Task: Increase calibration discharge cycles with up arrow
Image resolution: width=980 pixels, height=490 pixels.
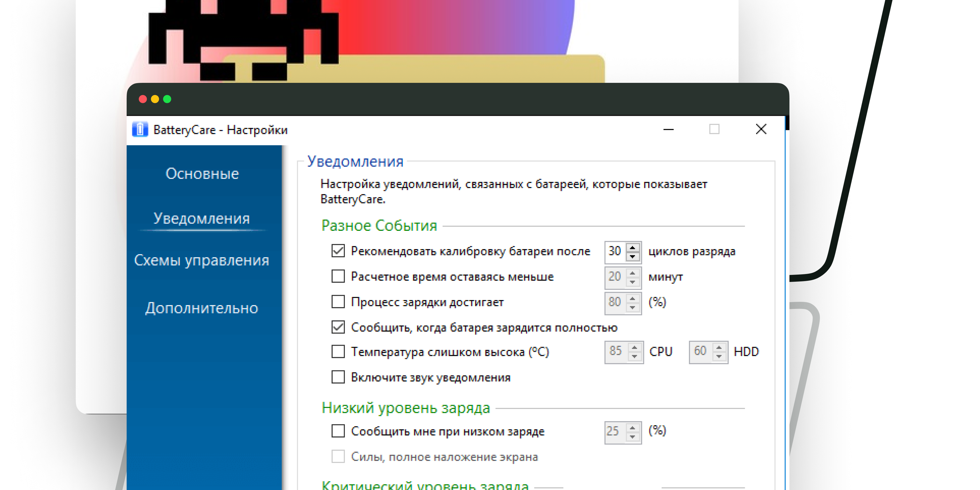Action: click(633, 248)
